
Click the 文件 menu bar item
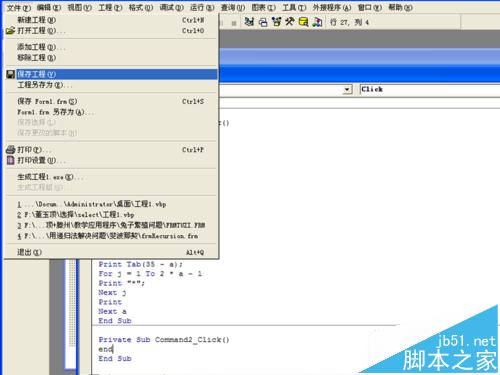coord(19,7)
